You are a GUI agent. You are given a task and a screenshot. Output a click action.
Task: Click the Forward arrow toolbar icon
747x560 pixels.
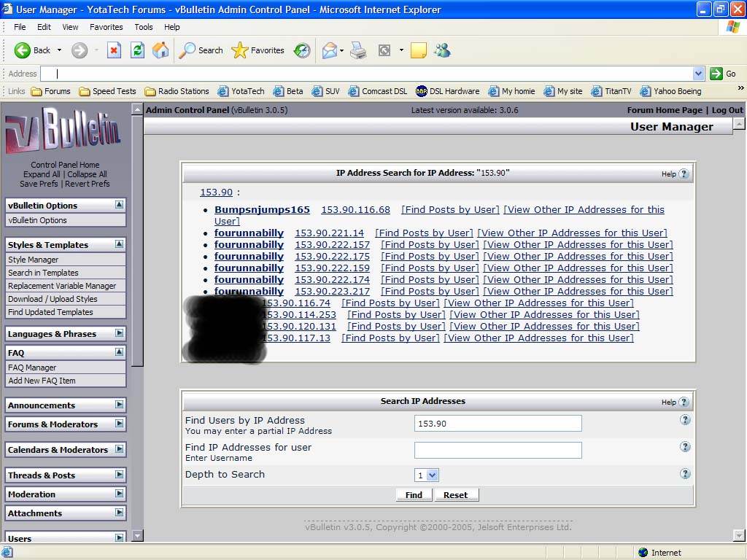tap(80, 50)
